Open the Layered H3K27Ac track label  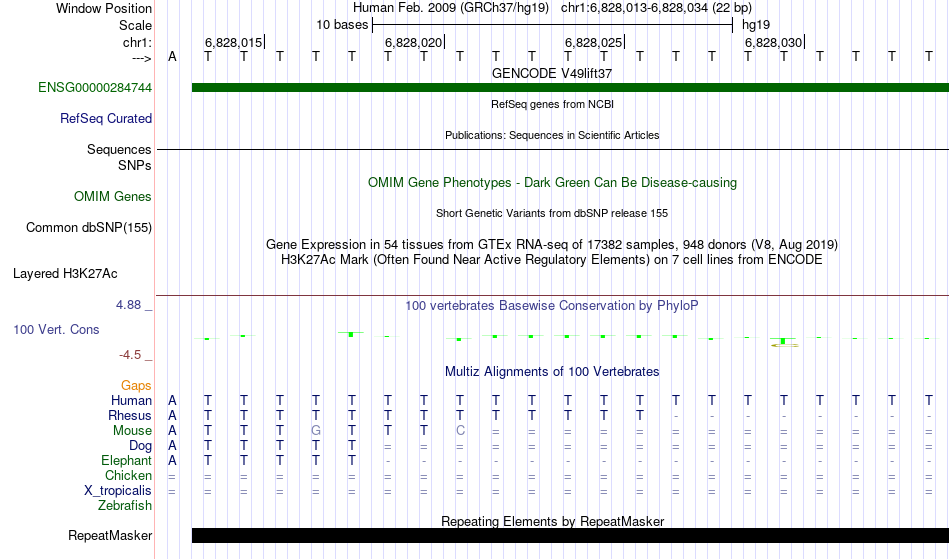65,274
